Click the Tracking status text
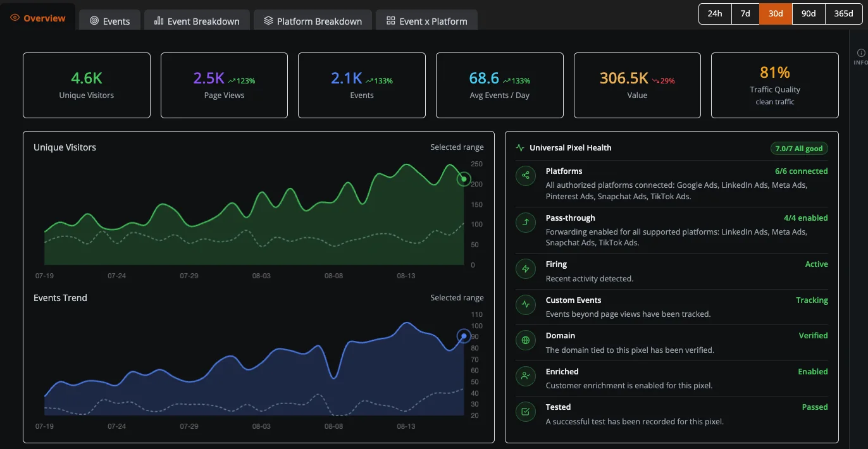 812,300
